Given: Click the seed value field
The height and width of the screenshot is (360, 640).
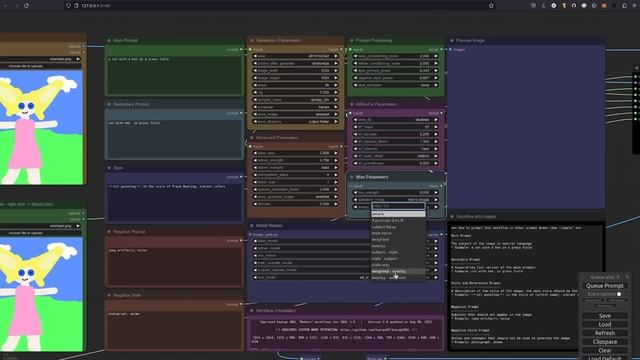Looking at the screenshot, I should point(296,56).
